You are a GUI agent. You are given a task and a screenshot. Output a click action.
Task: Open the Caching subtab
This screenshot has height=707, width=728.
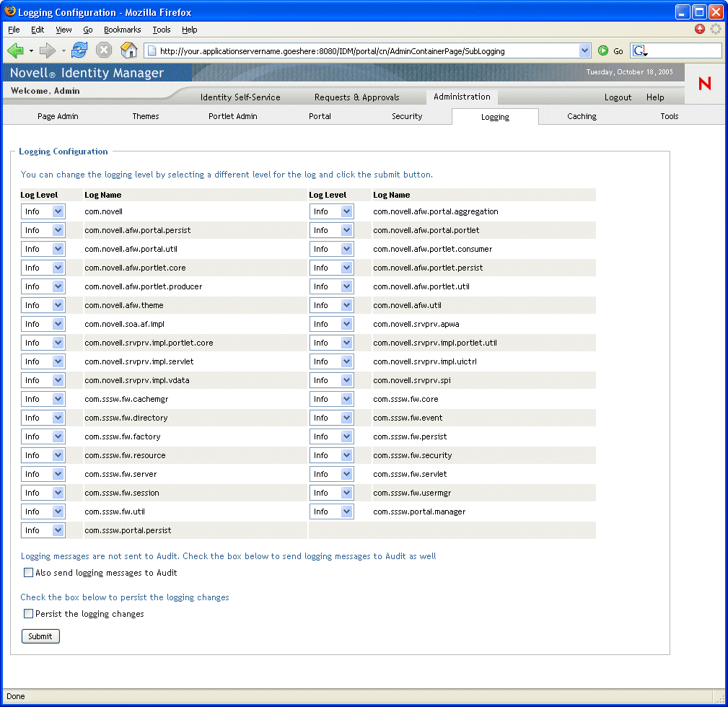click(582, 116)
